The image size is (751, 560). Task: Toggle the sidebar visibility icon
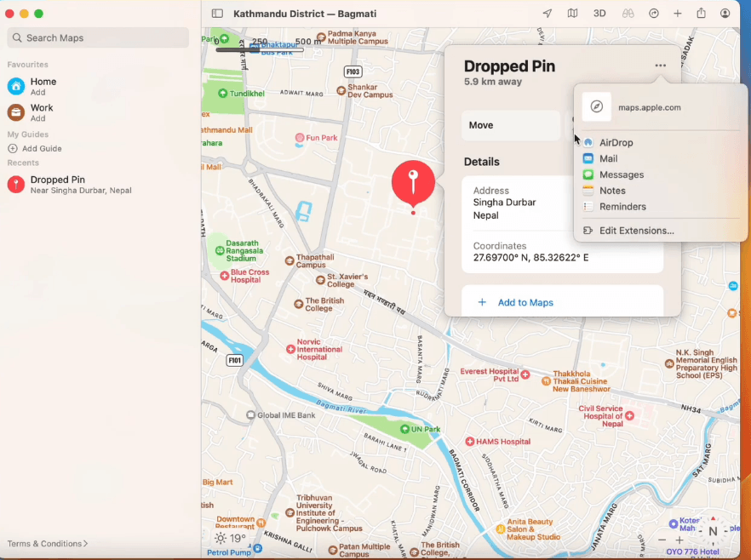tap(217, 14)
